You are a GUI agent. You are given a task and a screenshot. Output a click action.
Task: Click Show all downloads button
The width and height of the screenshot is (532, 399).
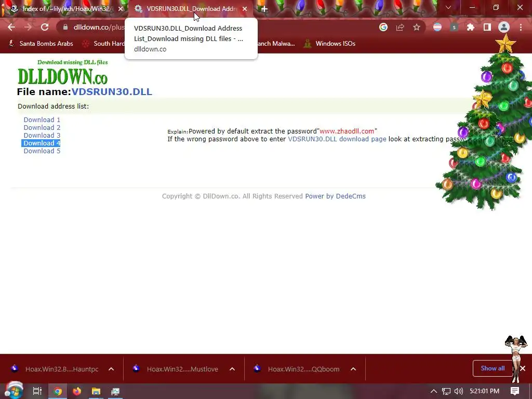click(x=493, y=368)
